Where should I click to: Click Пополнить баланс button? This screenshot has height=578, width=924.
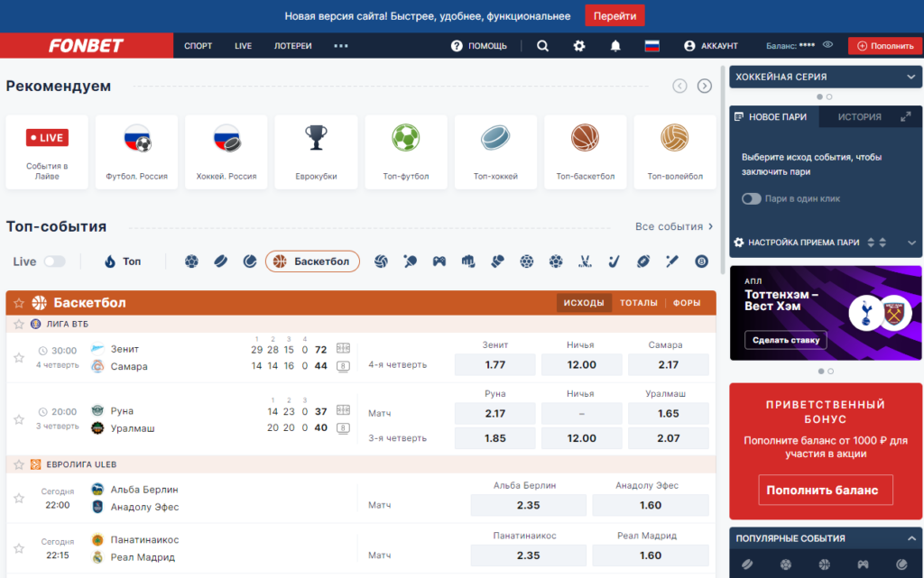825,491
